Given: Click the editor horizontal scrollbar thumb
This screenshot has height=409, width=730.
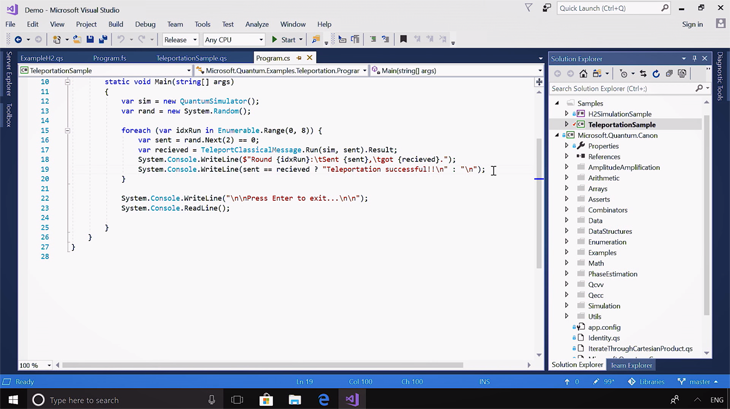Looking at the screenshot, I should click(x=263, y=365).
